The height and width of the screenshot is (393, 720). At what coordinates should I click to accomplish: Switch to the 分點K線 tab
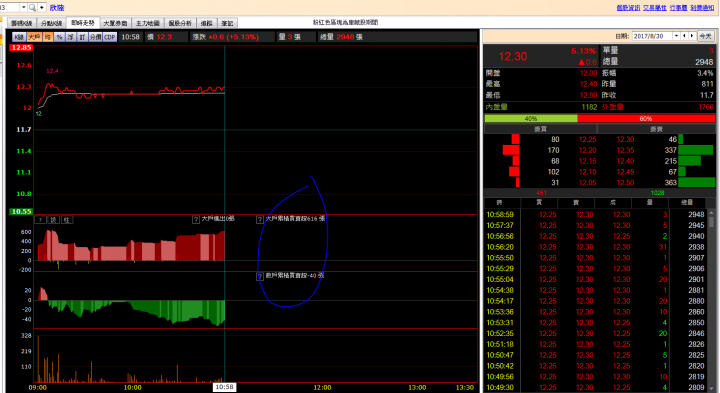(x=51, y=23)
